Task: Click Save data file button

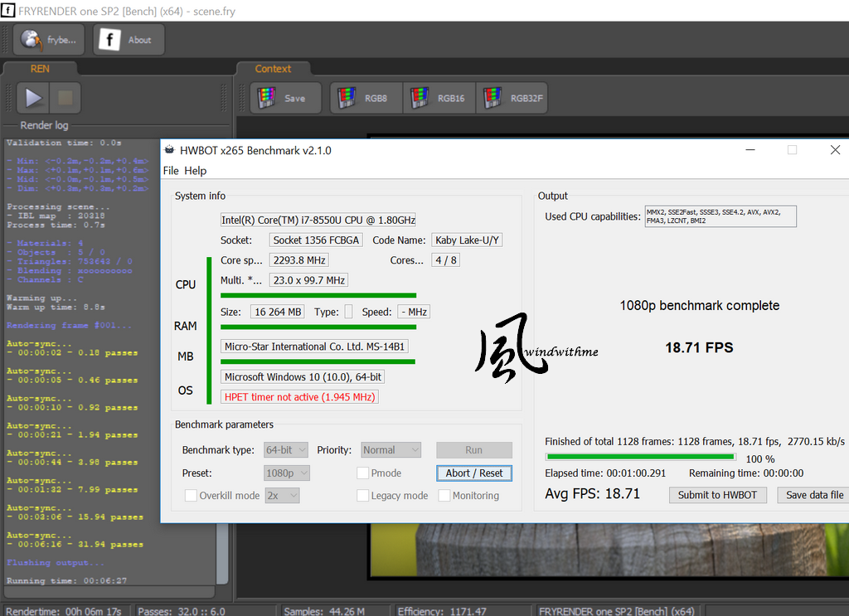Action: 814,495
